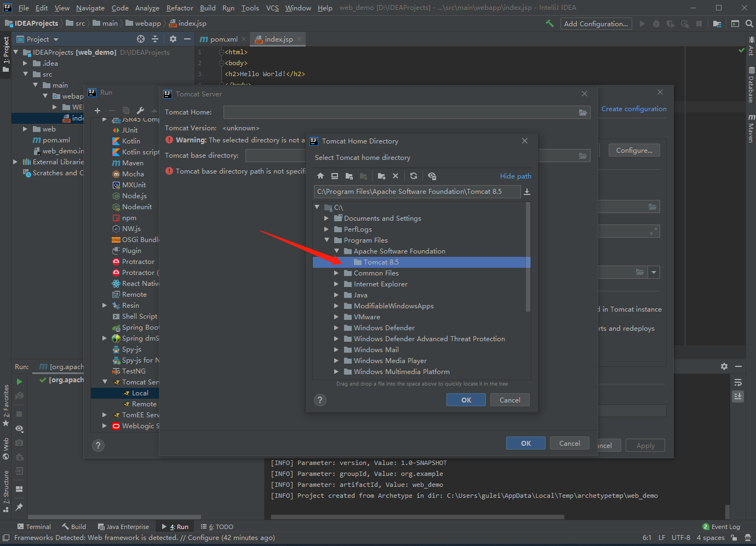Rerun green play icon in Run tool window
The image size is (756, 546).
pyautogui.click(x=19, y=382)
